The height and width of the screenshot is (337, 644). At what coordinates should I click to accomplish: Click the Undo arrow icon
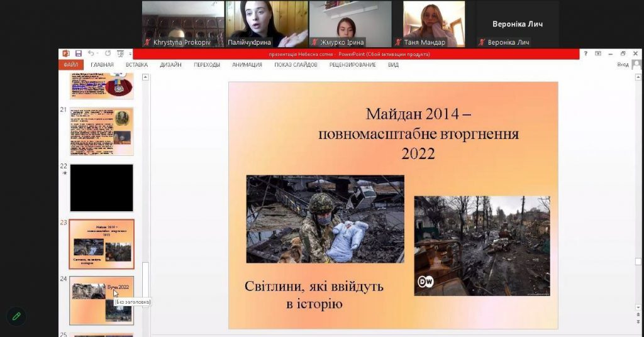[x=91, y=54]
